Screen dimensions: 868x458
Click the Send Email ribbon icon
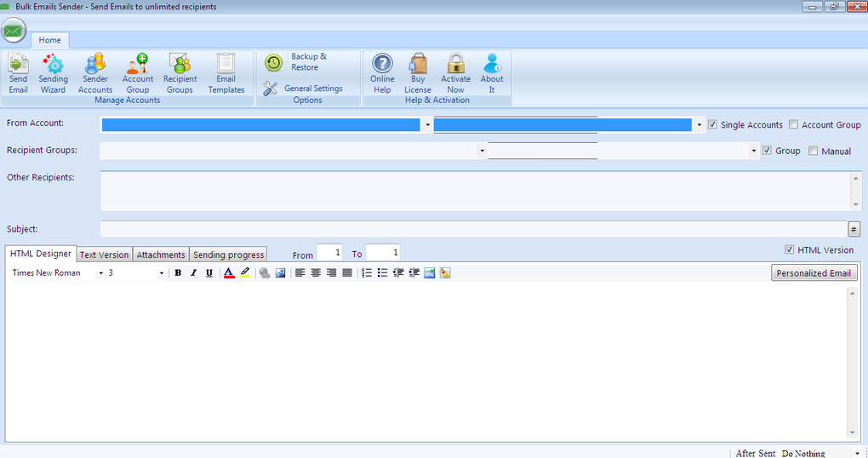point(18,73)
